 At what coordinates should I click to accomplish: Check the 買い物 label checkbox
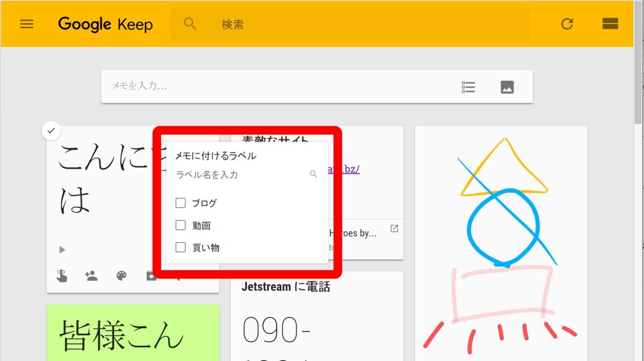(181, 247)
